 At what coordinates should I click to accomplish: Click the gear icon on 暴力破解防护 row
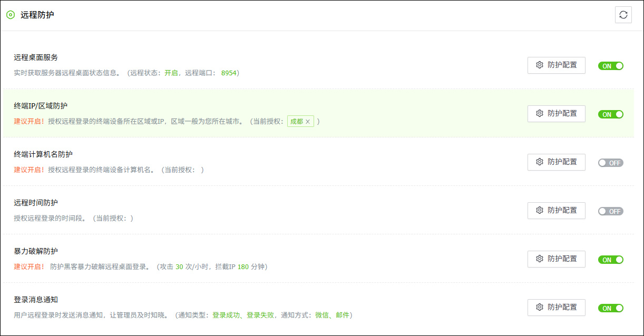(x=539, y=259)
